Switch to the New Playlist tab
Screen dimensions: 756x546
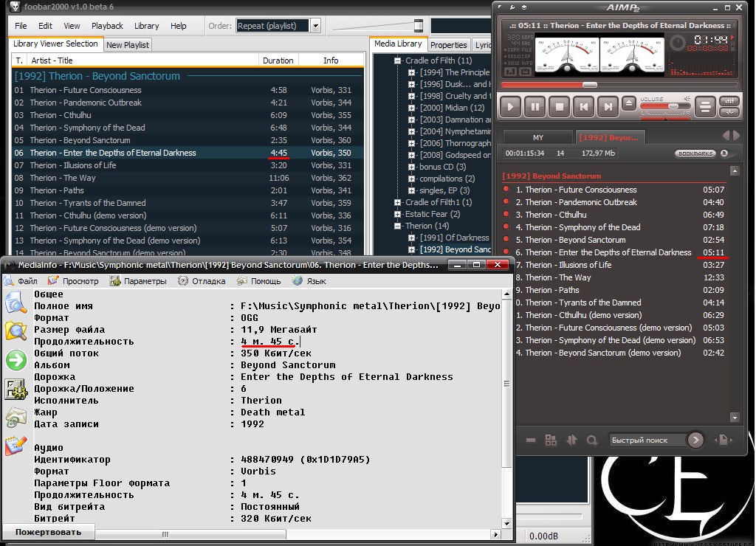[128, 45]
